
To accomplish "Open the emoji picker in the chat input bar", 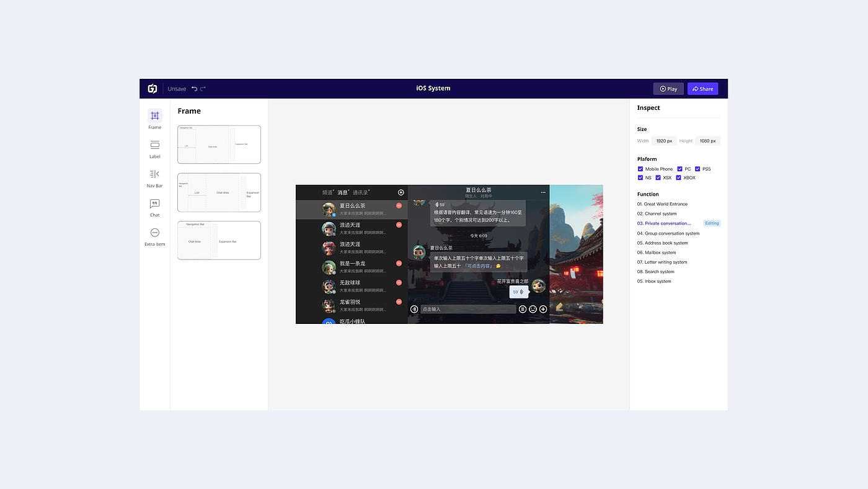I will (533, 309).
